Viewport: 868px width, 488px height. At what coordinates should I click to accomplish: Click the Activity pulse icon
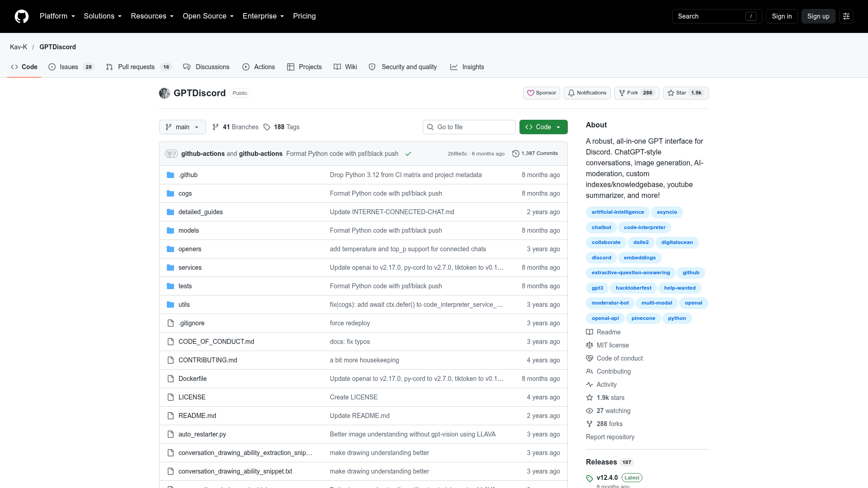(x=590, y=385)
